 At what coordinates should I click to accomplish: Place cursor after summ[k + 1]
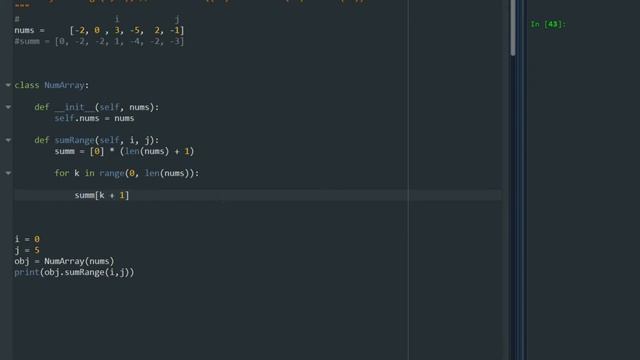pyautogui.click(x=129, y=195)
